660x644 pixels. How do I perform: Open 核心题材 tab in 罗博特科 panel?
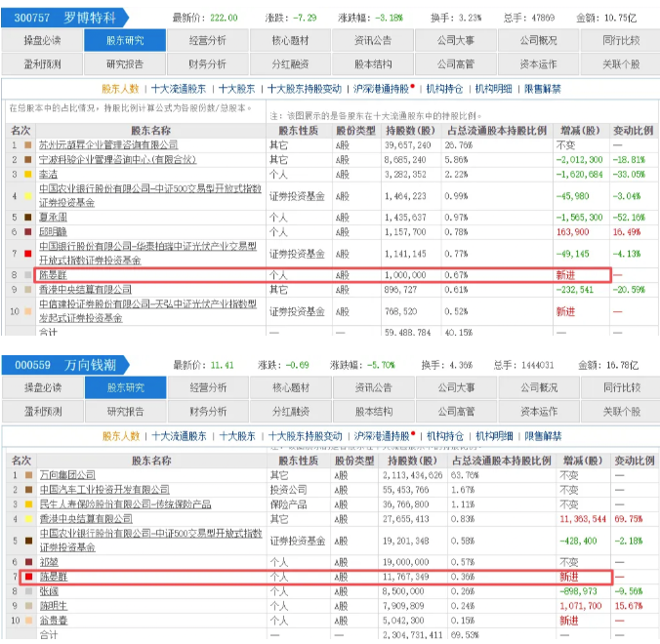coord(290,40)
